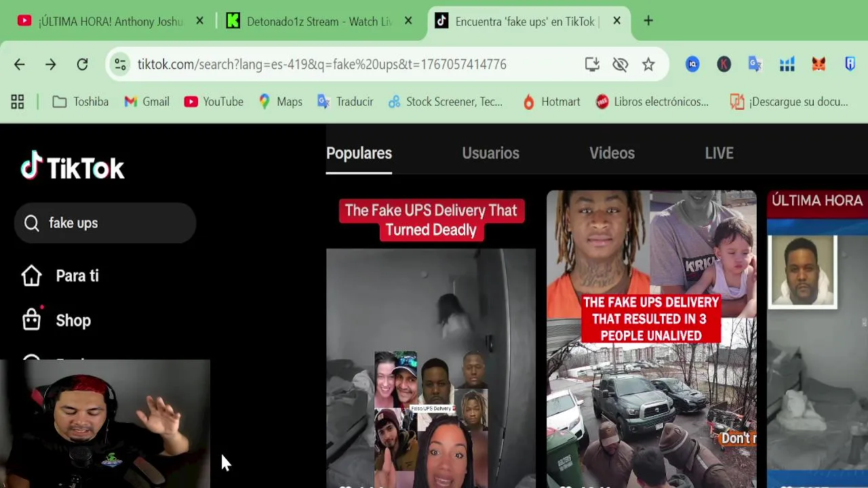Open the red K extension icon
Screen dimensions: 868x488
pyautogui.click(x=724, y=64)
